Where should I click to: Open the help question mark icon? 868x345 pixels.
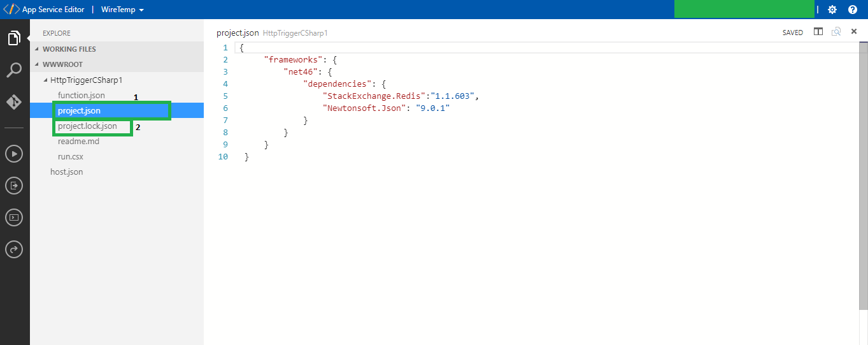[x=853, y=10]
